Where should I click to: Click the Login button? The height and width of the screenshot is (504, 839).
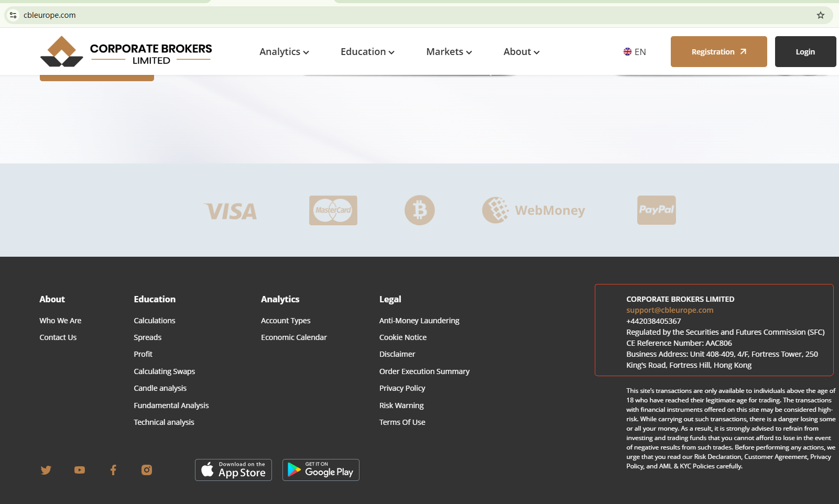click(x=805, y=51)
